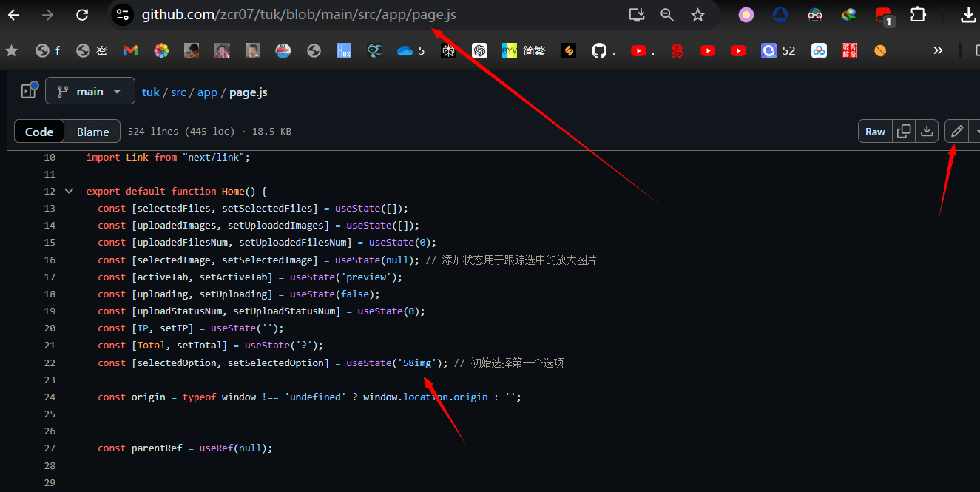The image size is (980, 492).
Task: Reload the page
Action: click(x=82, y=15)
